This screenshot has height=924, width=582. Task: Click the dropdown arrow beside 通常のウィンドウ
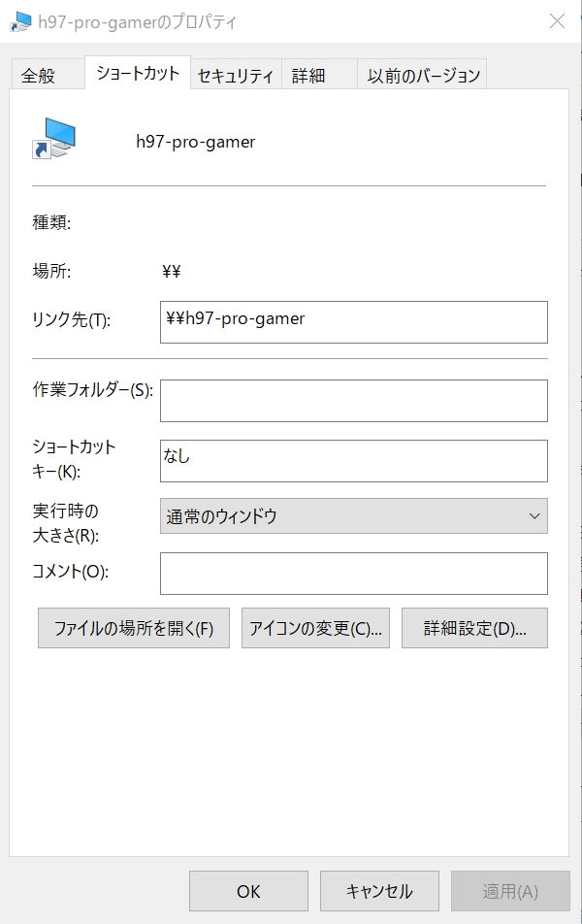tap(534, 516)
